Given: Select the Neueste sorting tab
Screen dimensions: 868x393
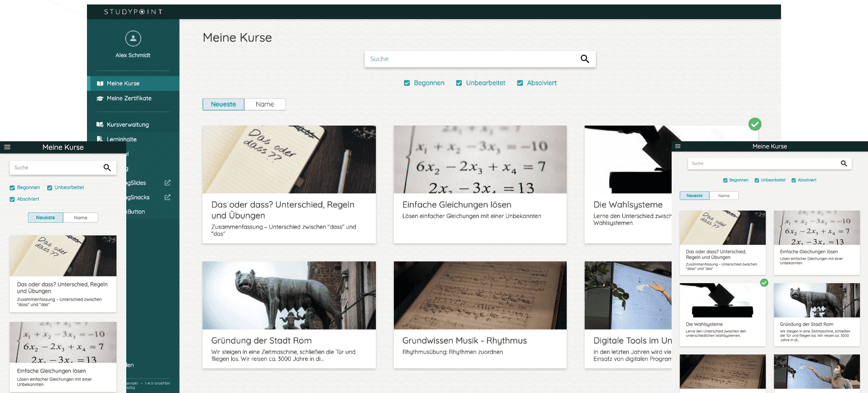Looking at the screenshot, I should (223, 104).
